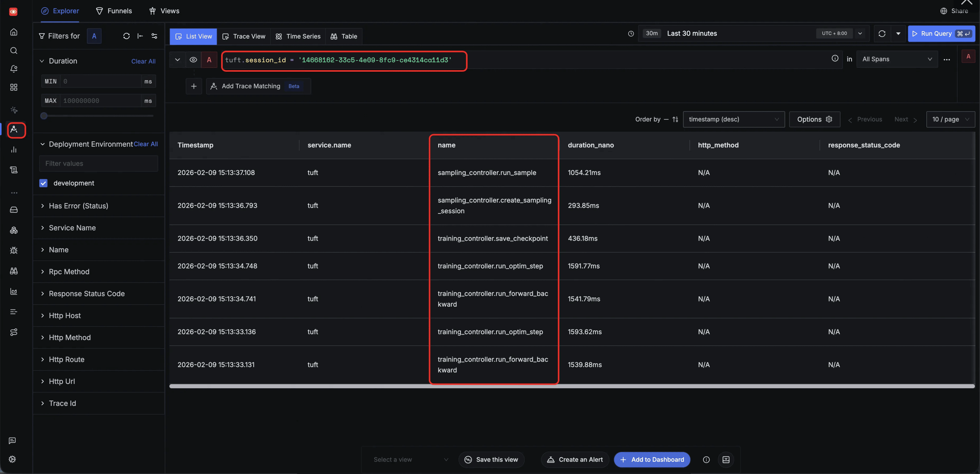Open Alerts via the bell icon
The image size is (980, 474).
pyautogui.click(x=14, y=69)
